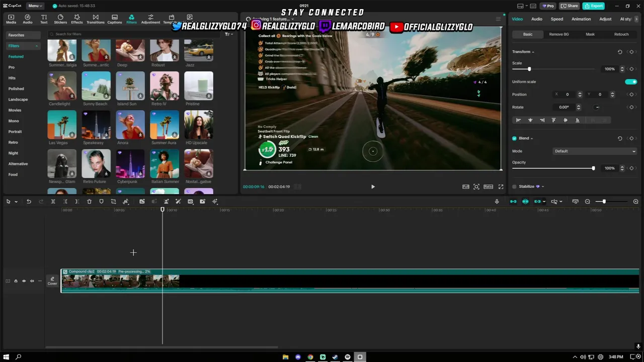Adjust the Opacity slider handle
This screenshot has width=644, height=362.
(593, 168)
